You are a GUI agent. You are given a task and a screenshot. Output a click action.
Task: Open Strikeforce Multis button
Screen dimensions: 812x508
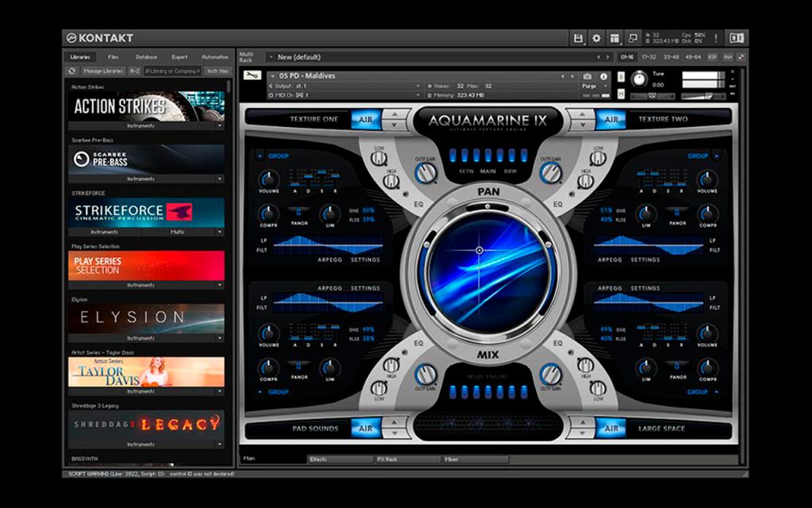(178, 233)
